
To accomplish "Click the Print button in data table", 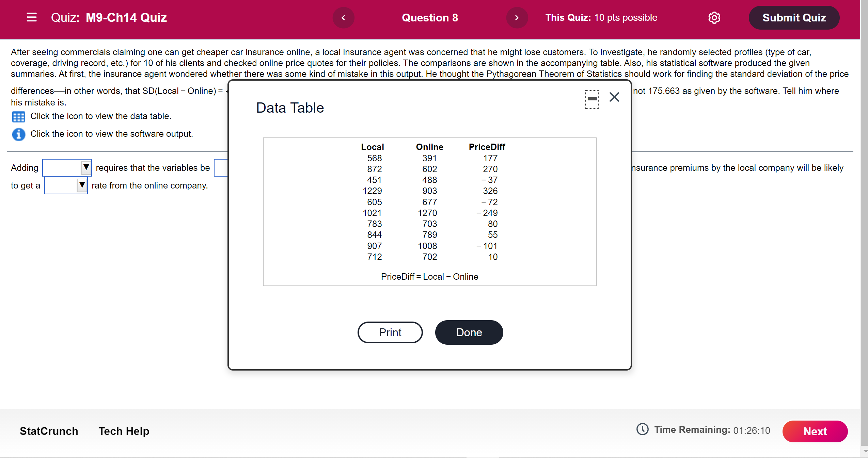I will click(391, 332).
